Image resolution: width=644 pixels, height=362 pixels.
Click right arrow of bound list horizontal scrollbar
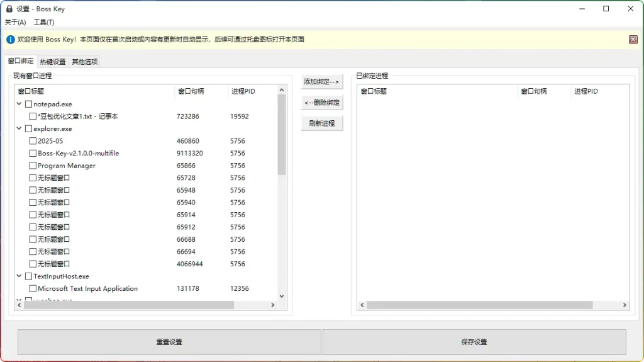(x=625, y=305)
